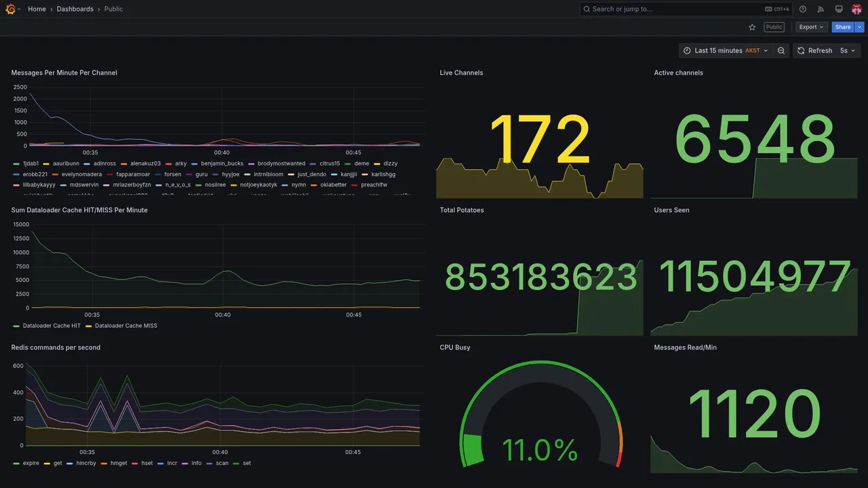Toggle the Dataloader Cache HIT series
Image resolution: width=868 pixels, height=488 pixels.
pos(52,325)
